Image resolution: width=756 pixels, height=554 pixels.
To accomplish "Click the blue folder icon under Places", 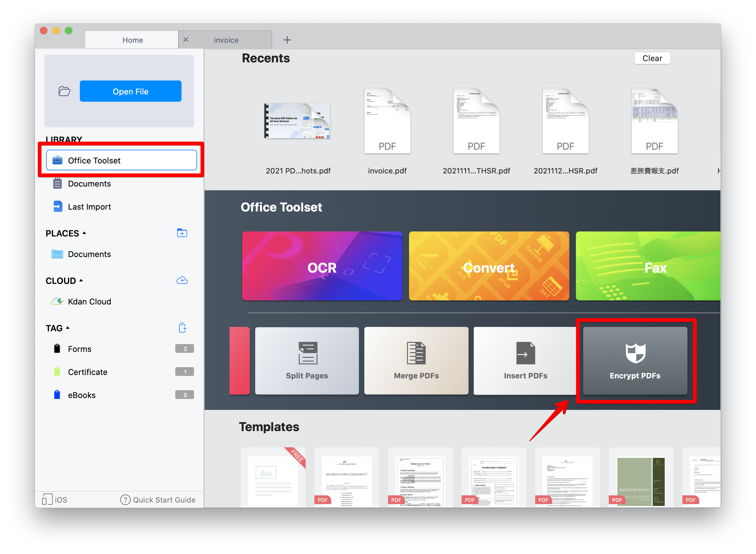I will coord(57,254).
